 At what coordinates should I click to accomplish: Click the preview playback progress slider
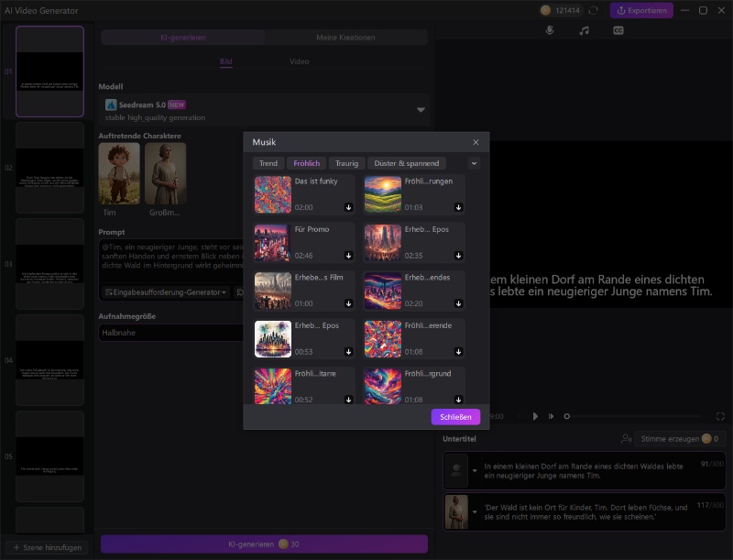point(566,416)
